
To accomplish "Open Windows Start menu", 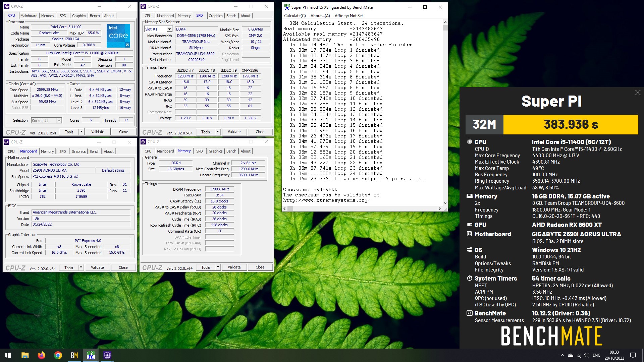I will (x=8, y=355).
